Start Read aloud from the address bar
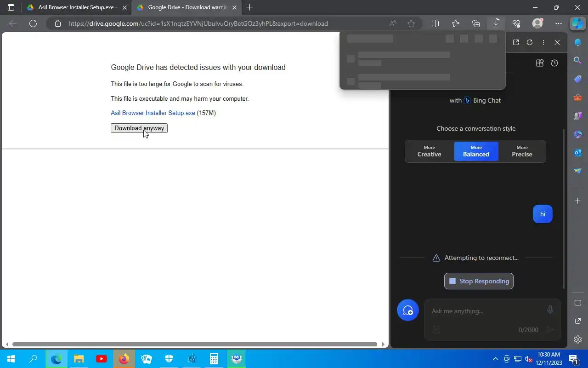588x368 pixels. pyautogui.click(x=393, y=23)
